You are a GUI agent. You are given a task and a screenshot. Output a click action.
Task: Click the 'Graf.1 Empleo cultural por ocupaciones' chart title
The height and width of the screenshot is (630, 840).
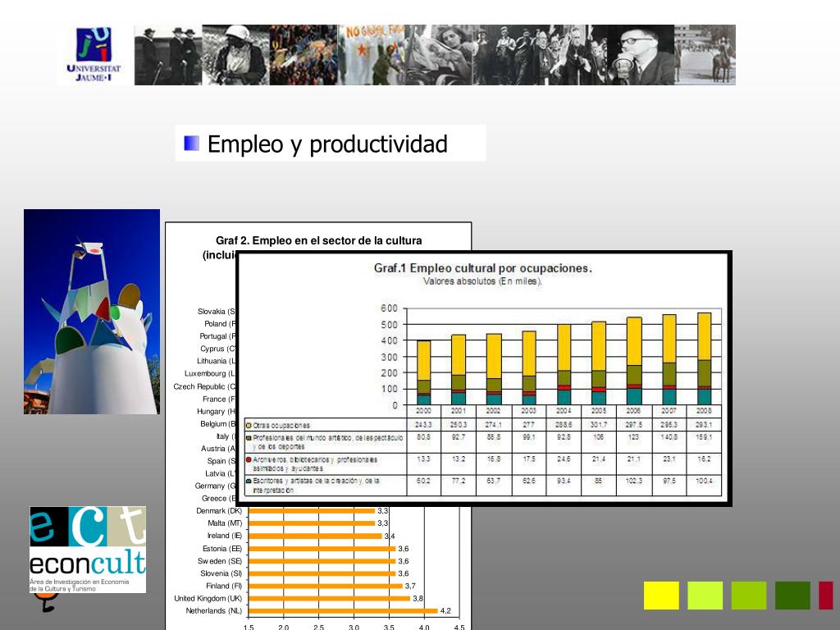tap(482, 268)
